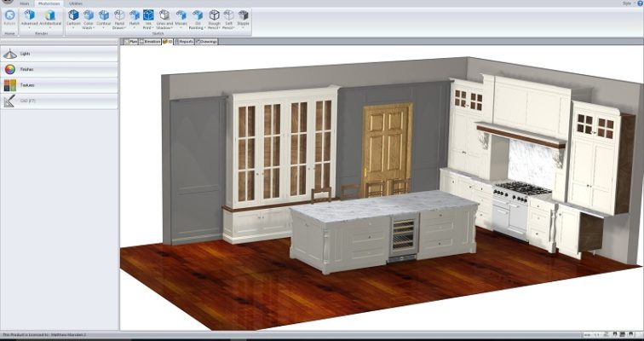Apply the Contour sketch style
This screenshot has width=644, height=341.
104,15
